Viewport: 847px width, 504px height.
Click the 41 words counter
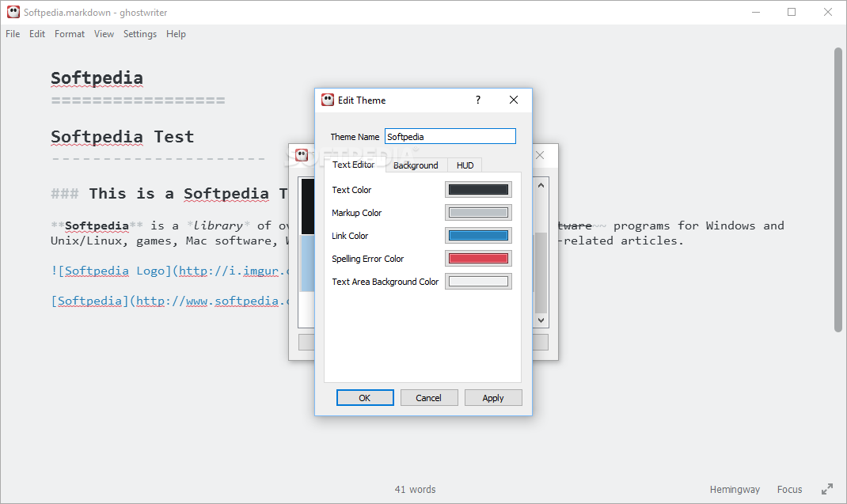pyautogui.click(x=415, y=490)
